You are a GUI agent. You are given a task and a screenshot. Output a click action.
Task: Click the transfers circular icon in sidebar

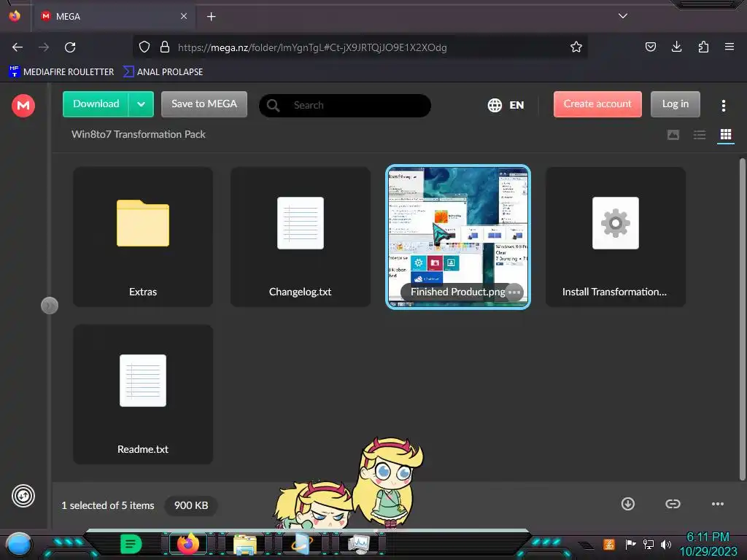23,496
